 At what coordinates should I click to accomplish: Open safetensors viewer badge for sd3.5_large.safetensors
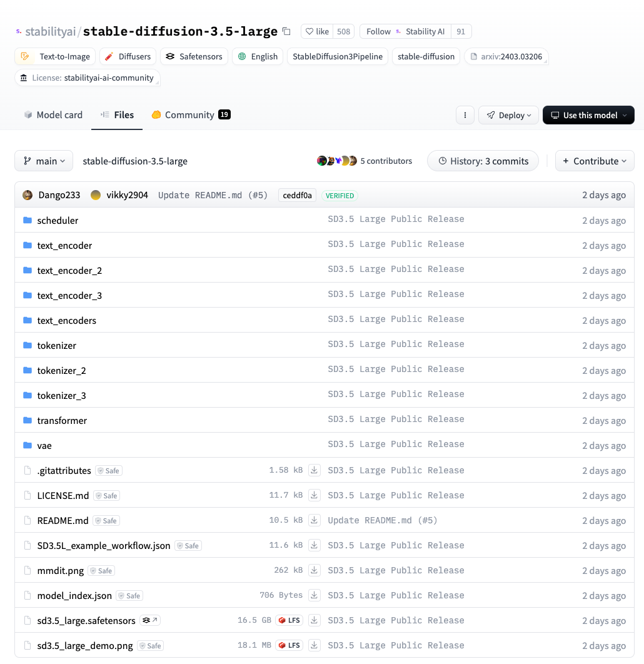coord(150,620)
